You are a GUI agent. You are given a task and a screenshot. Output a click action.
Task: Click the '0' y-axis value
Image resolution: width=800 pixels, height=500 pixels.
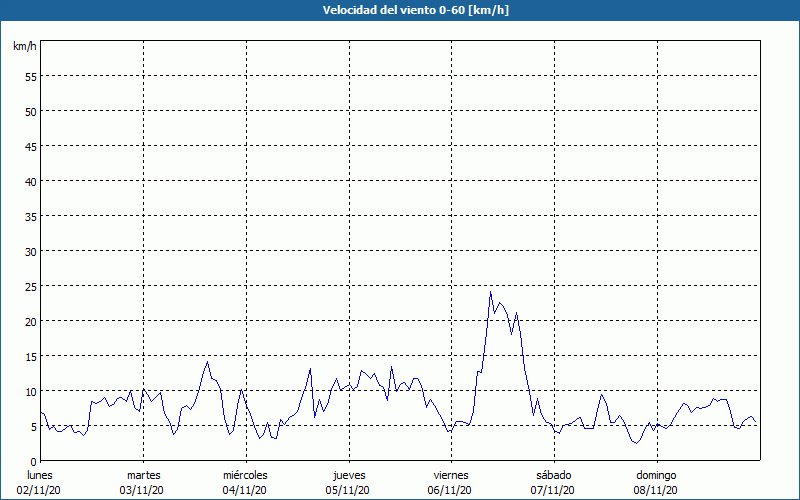(x=34, y=462)
